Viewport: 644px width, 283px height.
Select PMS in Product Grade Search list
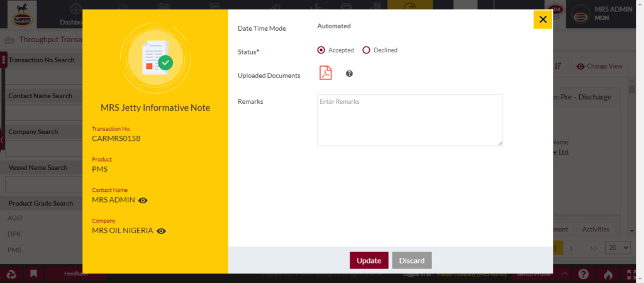[x=14, y=250]
